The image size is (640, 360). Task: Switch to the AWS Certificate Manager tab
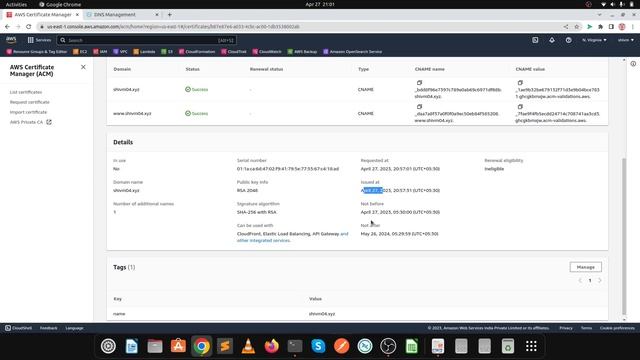(x=42, y=15)
